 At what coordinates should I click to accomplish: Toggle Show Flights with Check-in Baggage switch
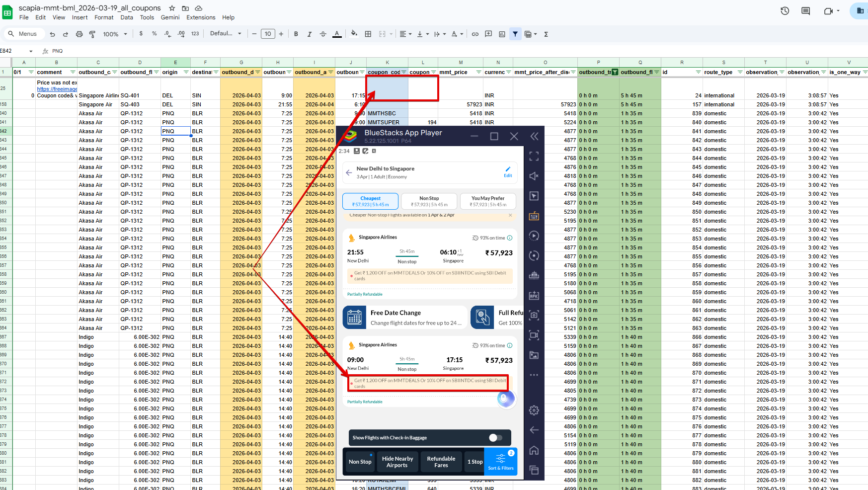(496, 438)
